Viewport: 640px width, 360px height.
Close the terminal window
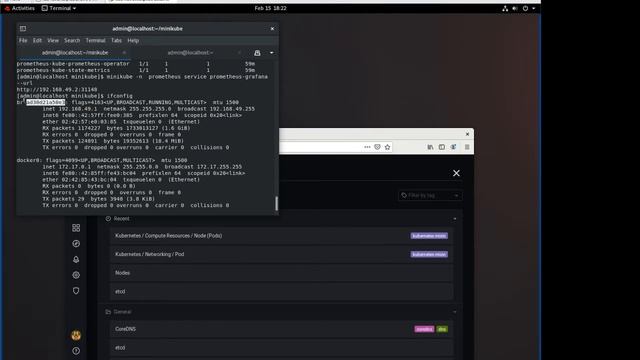click(x=272, y=29)
